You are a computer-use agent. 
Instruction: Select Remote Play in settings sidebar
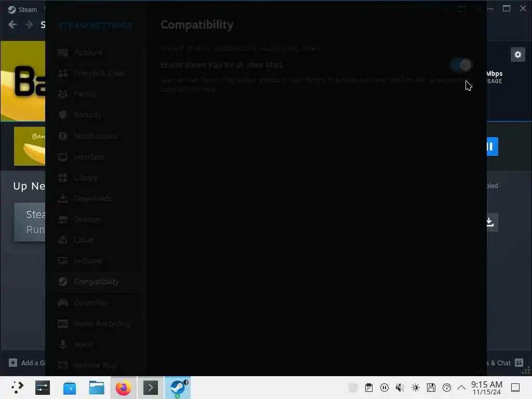(x=96, y=365)
